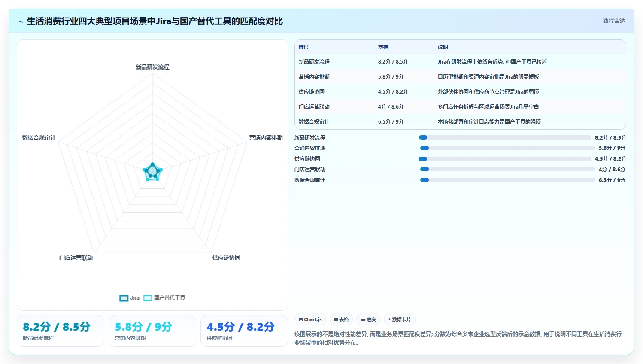The height and width of the screenshot is (364, 643).
Task: Click note about 外部伙伴协同和供应商节点管理
Action: [x=488, y=92]
